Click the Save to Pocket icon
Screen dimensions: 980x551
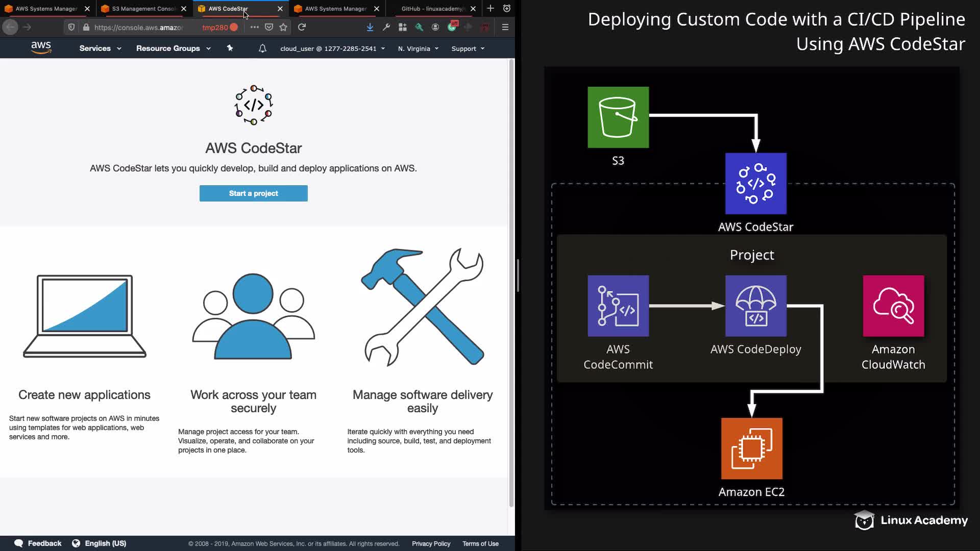point(269,27)
